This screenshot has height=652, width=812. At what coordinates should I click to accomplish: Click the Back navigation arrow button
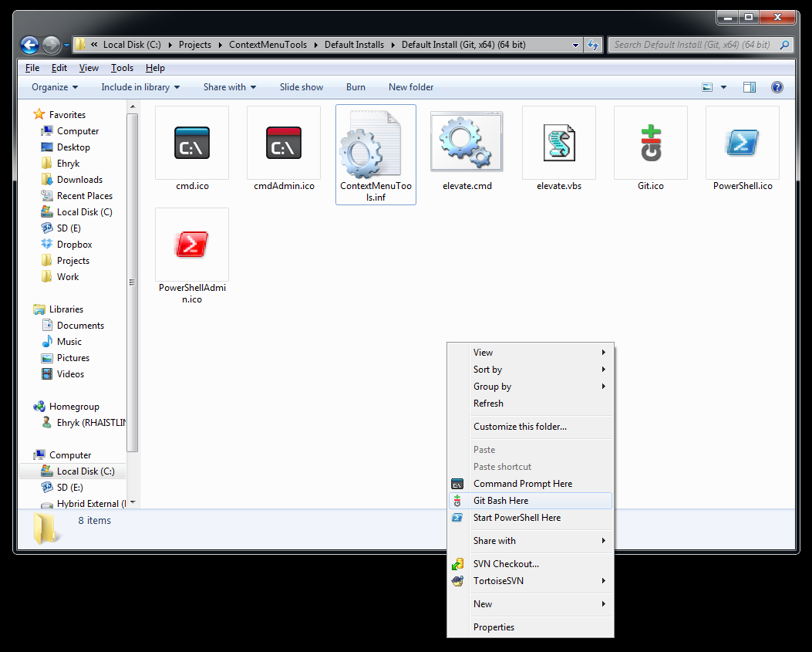tap(29, 45)
